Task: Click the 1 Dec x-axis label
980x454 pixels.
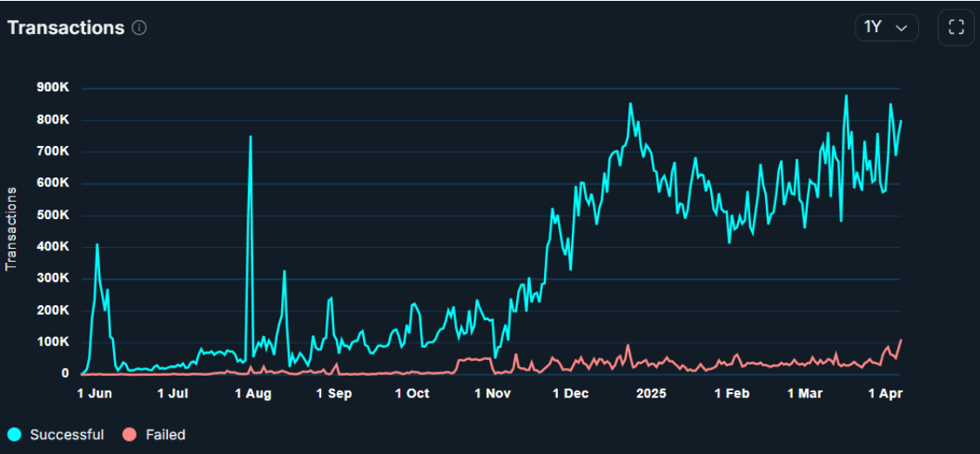Action: coord(571,394)
